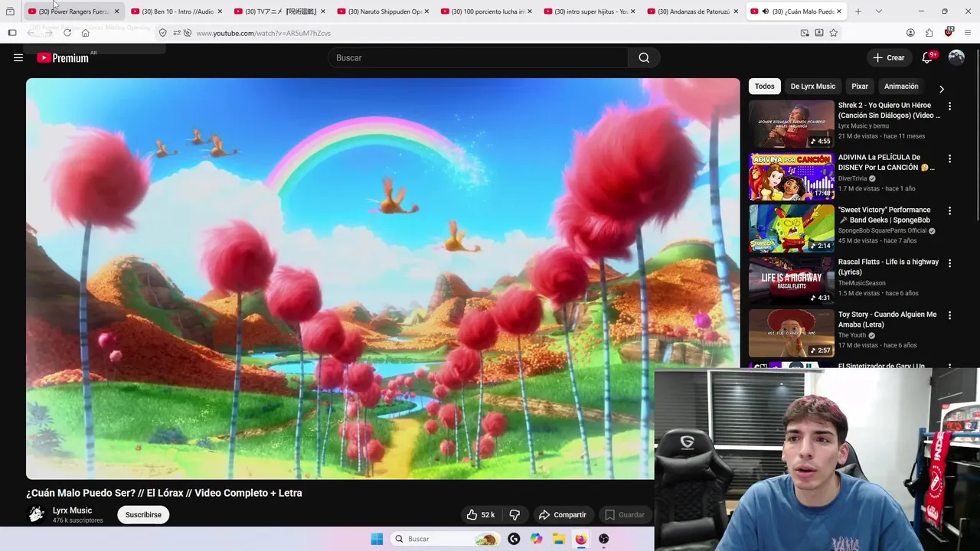Open the extensions puzzle icon
The image size is (980, 551).
pyautogui.click(x=929, y=33)
